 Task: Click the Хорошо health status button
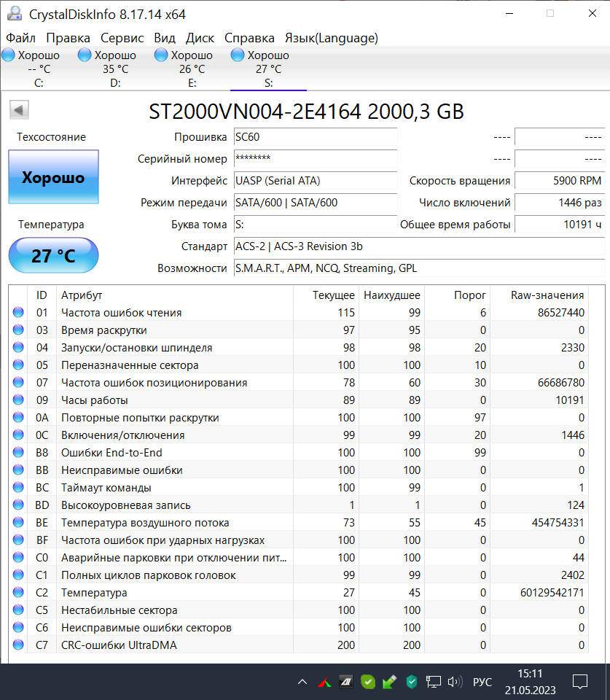click(53, 177)
